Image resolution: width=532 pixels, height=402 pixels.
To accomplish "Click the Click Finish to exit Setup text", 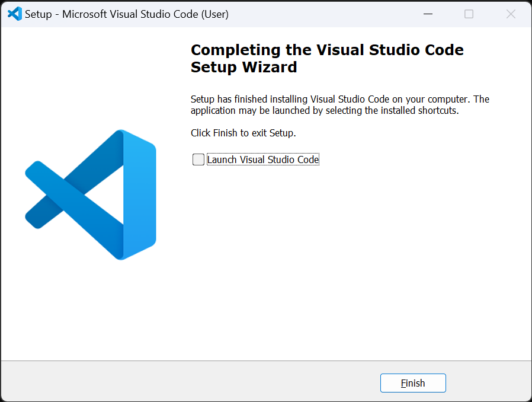I will [x=243, y=133].
